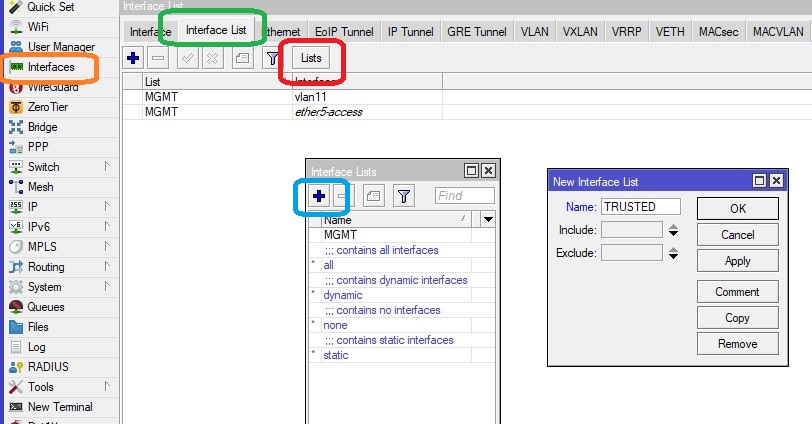Click comment icon in Interface List toolbar
The width and height of the screenshot is (812, 424).
(x=242, y=58)
